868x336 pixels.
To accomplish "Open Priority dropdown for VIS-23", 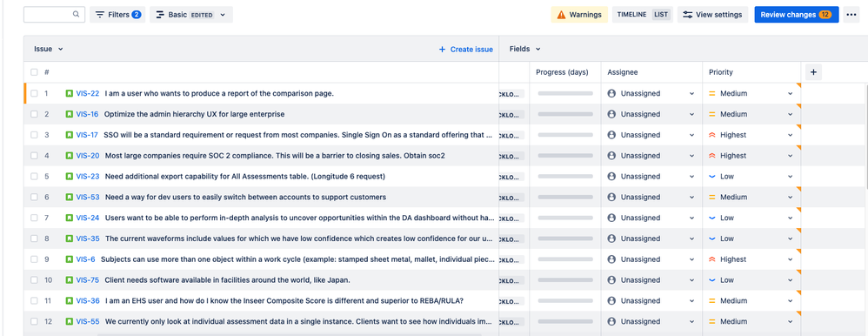I will click(x=790, y=177).
